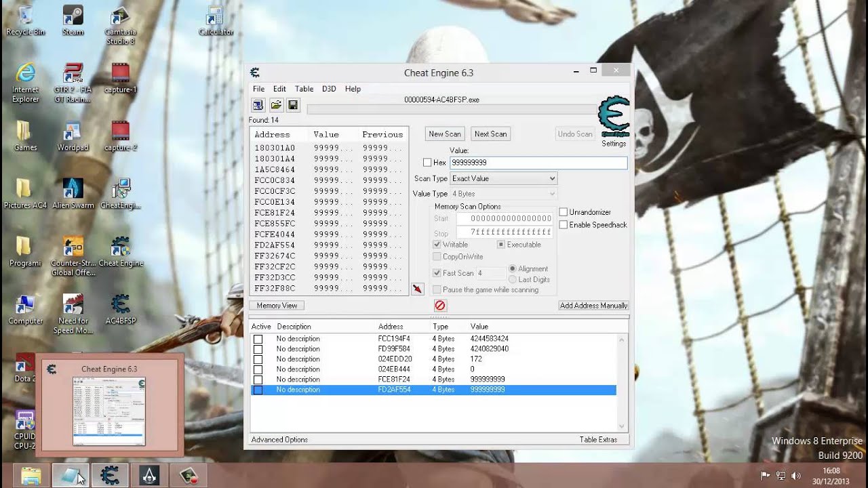Tick Active box for address FCE81F24 in table

(258, 380)
